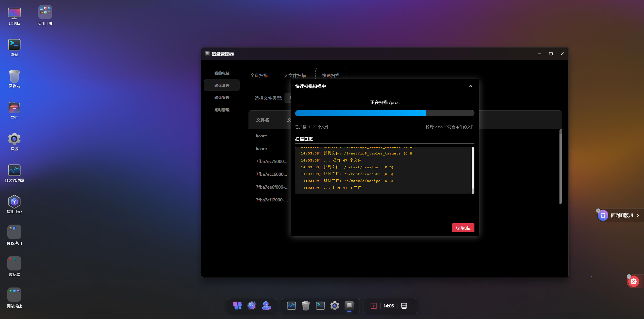Screen dimensions: 644x319
Task: Open the AI assistant face icon in dock
Action: (x=252, y=306)
